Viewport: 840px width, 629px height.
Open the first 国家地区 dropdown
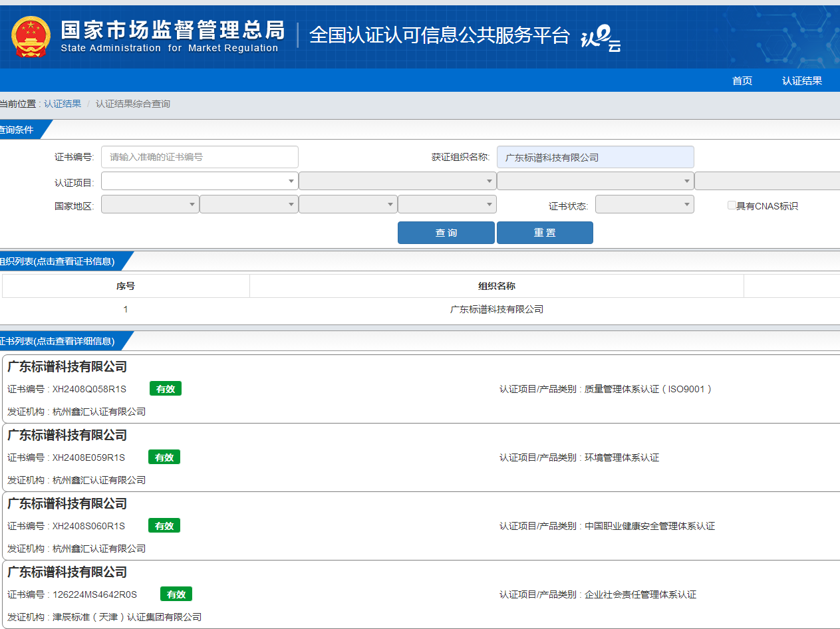150,204
